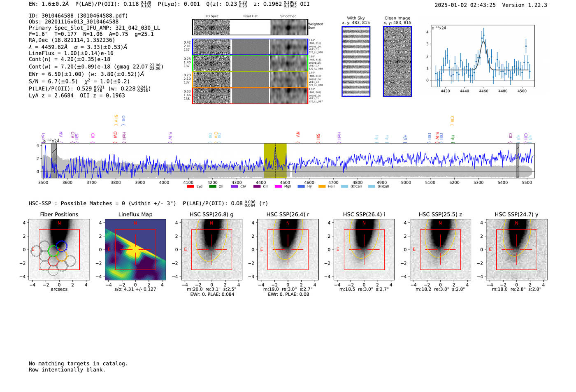Image resolution: width=576 pixels, height=392 pixels.
Task: Select the Weighted Sum 2D spectrum row
Action: click(x=250, y=27)
